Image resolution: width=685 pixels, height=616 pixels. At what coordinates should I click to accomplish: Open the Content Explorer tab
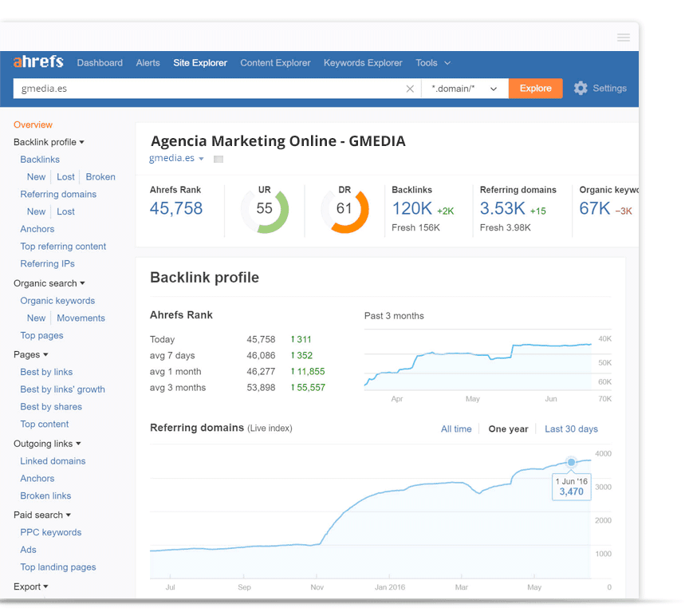pyautogui.click(x=275, y=63)
